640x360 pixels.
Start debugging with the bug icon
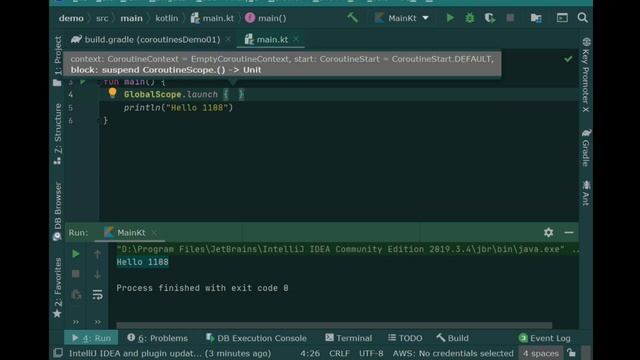pyautogui.click(x=470, y=18)
